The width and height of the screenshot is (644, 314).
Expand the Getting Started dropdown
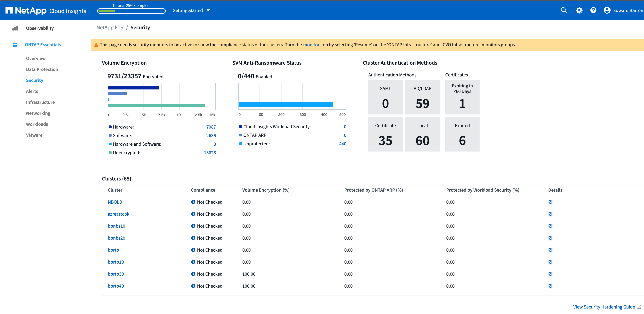(188, 10)
